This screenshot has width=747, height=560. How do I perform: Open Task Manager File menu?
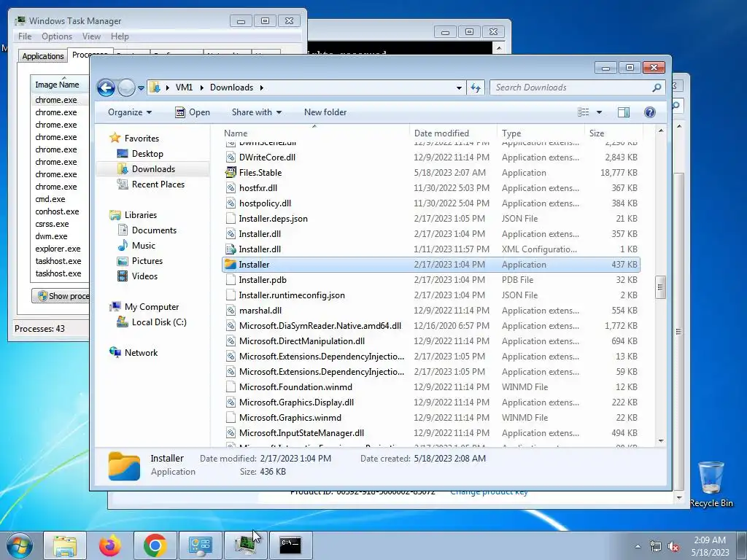pos(25,36)
